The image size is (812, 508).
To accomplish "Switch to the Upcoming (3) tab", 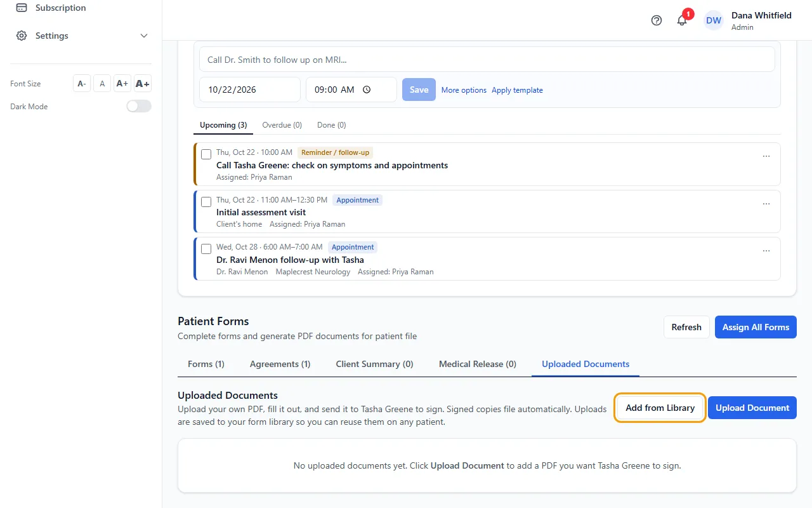I will [x=223, y=125].
